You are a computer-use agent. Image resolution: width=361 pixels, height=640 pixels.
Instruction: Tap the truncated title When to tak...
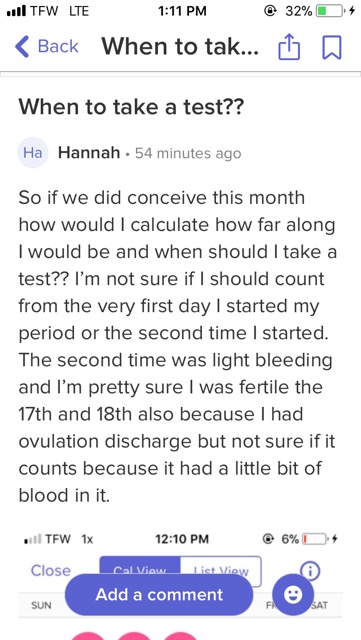(x=180, y=47)
